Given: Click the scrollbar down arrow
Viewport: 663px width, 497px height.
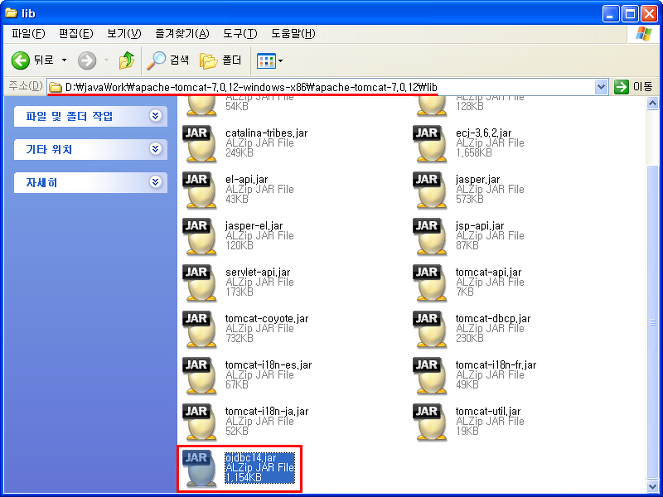Looking at the screenshot, I should coord(652,486).
